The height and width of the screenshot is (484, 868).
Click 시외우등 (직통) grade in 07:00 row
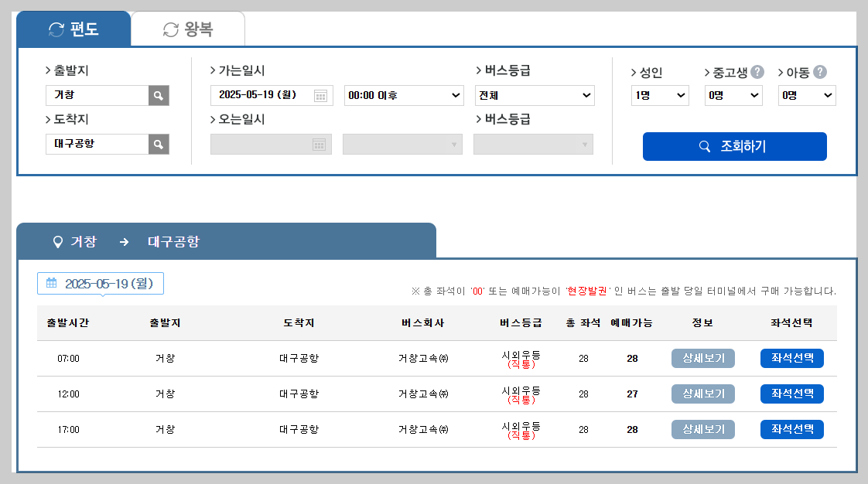click(x=521, y=359)
